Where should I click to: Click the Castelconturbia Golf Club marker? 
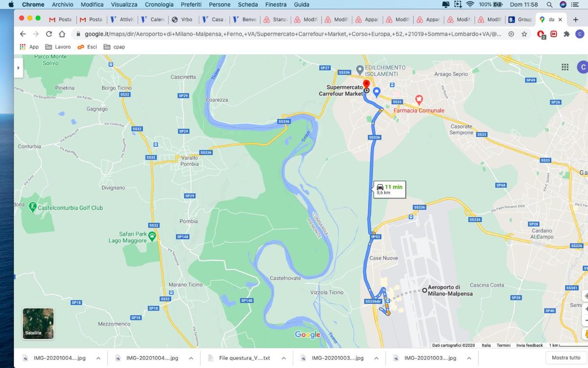pyautogui.click(x=33, y=207)
